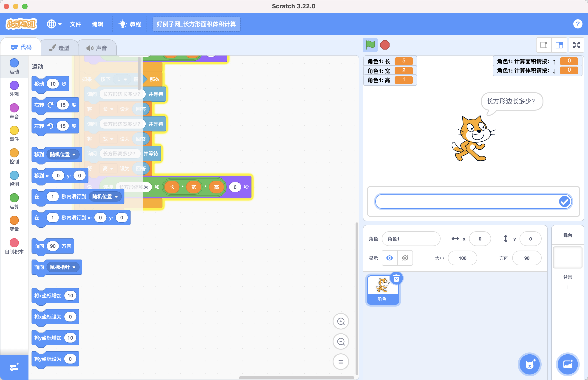
Task: Select the 角色1 sprite thumbnail
Action: point(383,290)
